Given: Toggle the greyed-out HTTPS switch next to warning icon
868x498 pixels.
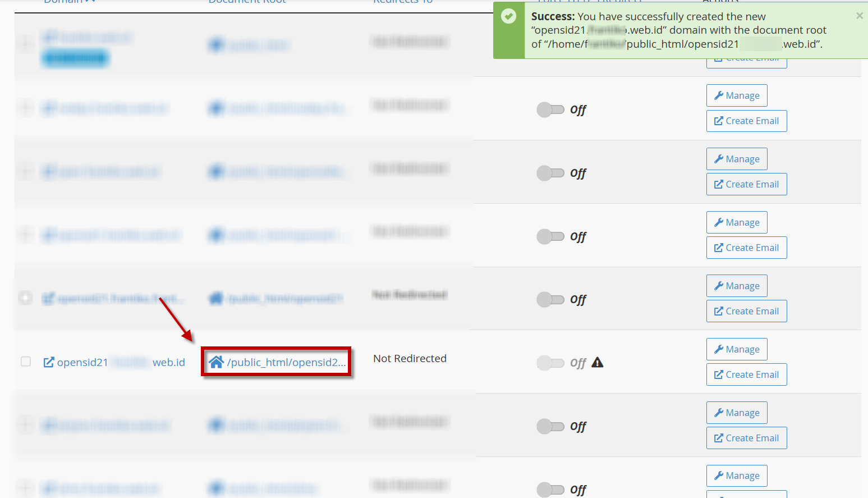Looking at the screenshot, I should [550, 363].
